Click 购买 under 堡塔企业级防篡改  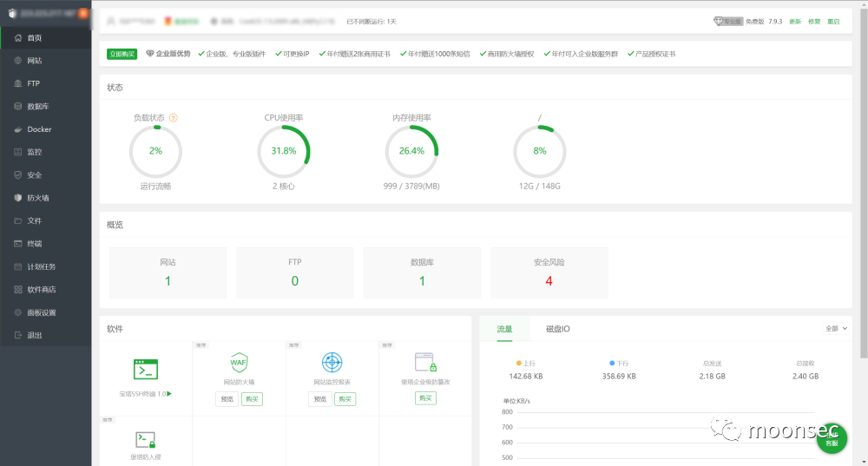(425, 398)
